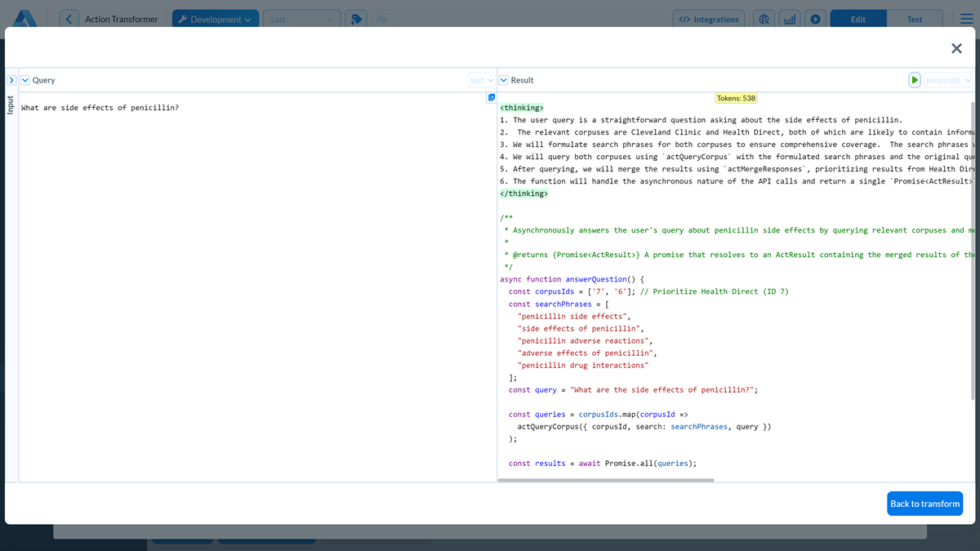The height and width of the screenshot is (551, 980).
Task: Expand the Input side panel arrow
Action: tap(11, 80)
